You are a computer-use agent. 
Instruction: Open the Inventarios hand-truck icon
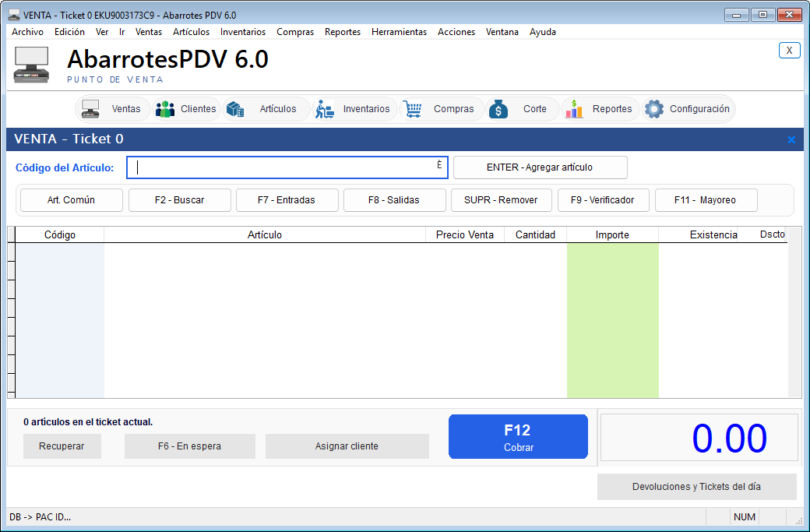click(x=325, y=109)
